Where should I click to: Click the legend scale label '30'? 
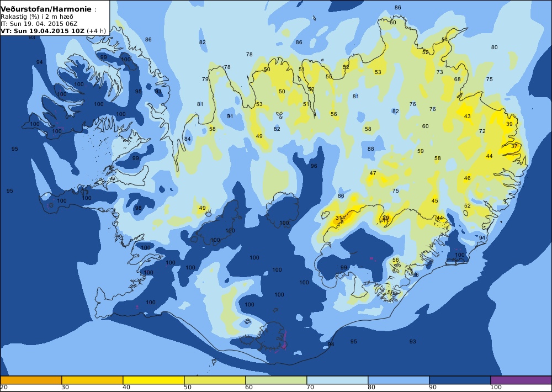point(65,388)
